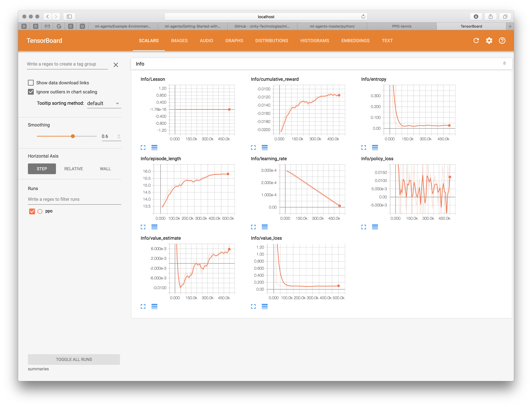Toggle y-axis log scale for Info/Lesson
Screen dimensions: 532x407
pyautogui.click(x=154, y=147)
